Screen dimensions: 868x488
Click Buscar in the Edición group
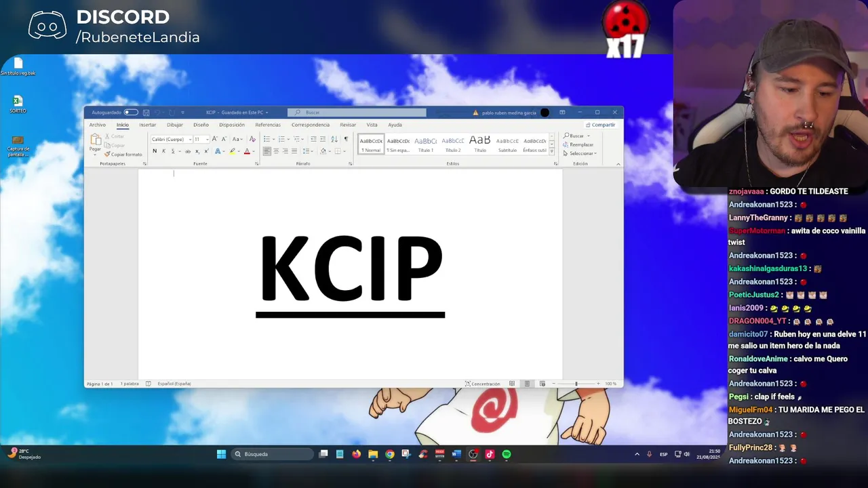(x=573, y=136)
